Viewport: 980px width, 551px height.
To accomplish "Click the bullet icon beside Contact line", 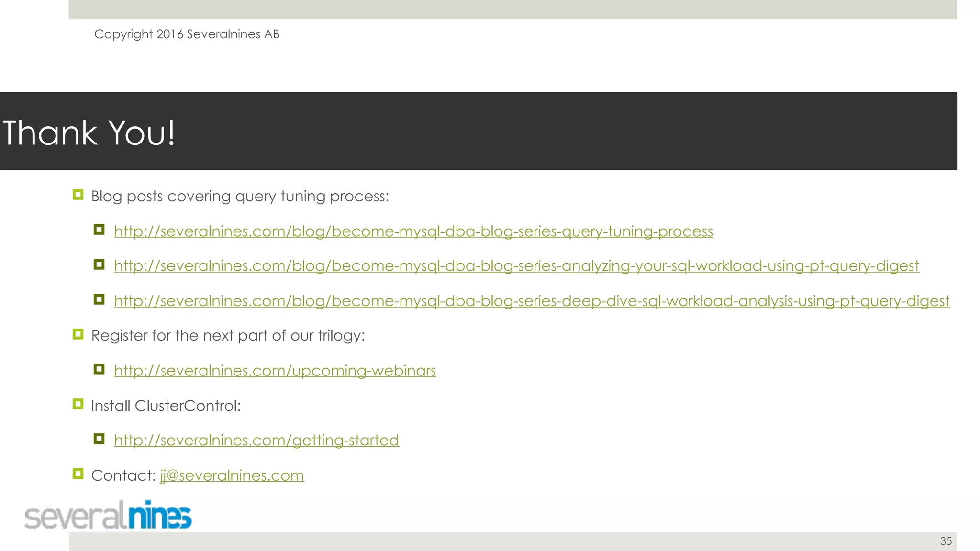I will click(78, 474).
